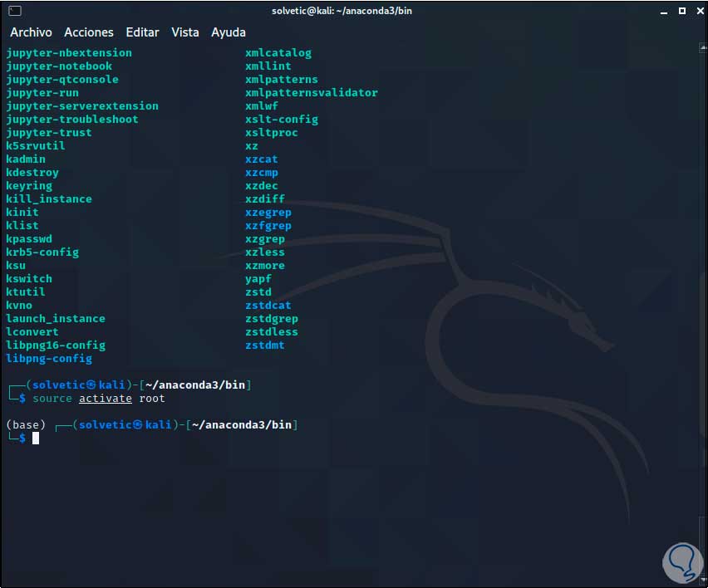Click the libpng-config entry
Viewport: 708px width, 588px height.
click(x=49, y=359)
